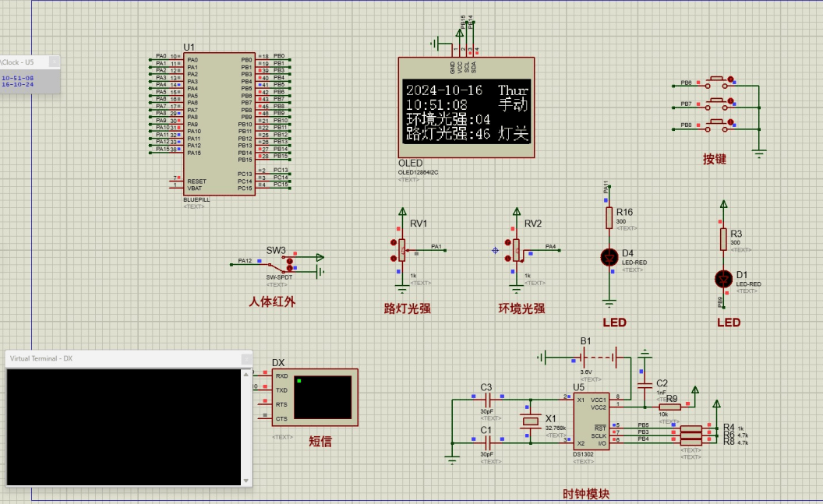Decrease RV1 potentiometer with lower red dot
Viewport: 823px width, 504px height.
[392, 256]
